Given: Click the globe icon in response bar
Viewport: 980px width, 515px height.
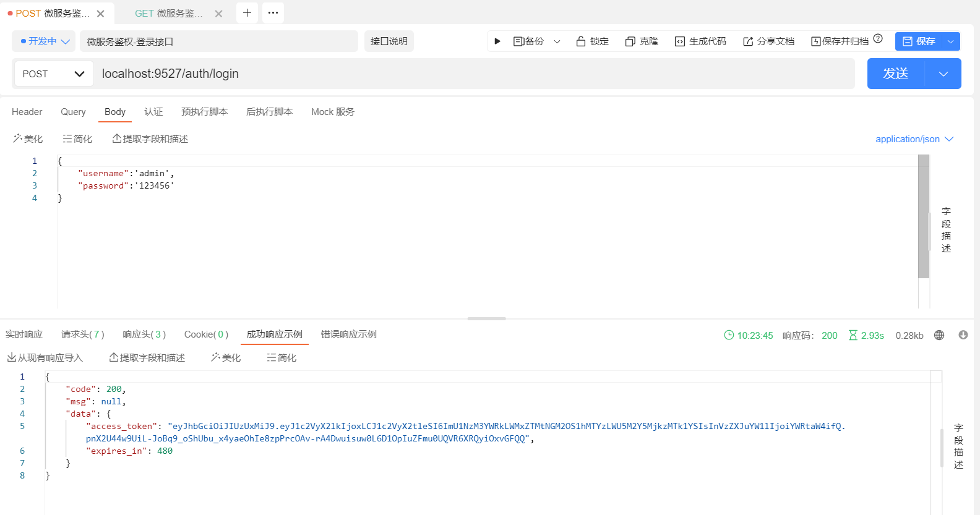Looking at the screenshot, I should tap(939, 335).
